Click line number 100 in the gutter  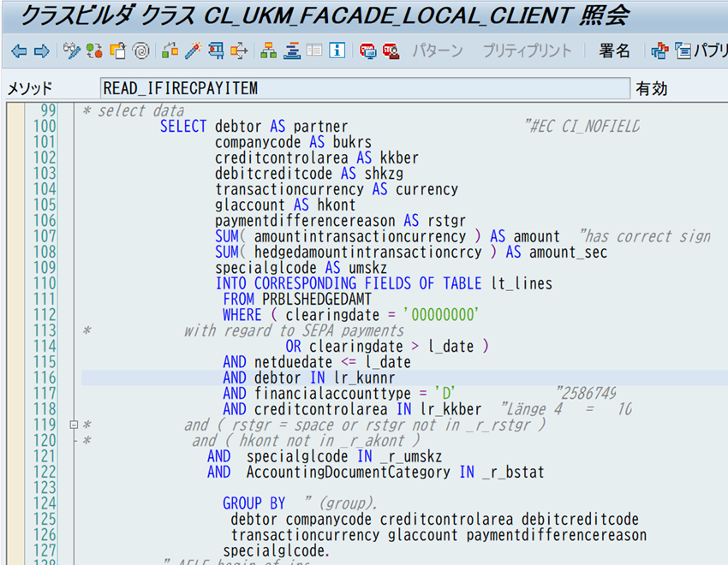click(x=44, y=126)
